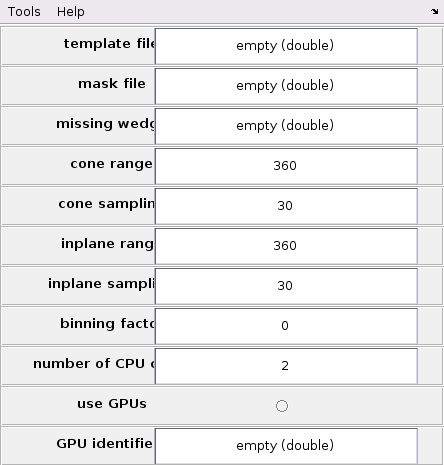Viewport: 444px width, 465px height.
Task: Edit the inplane sampling value 30
Action: pos(286,286)
